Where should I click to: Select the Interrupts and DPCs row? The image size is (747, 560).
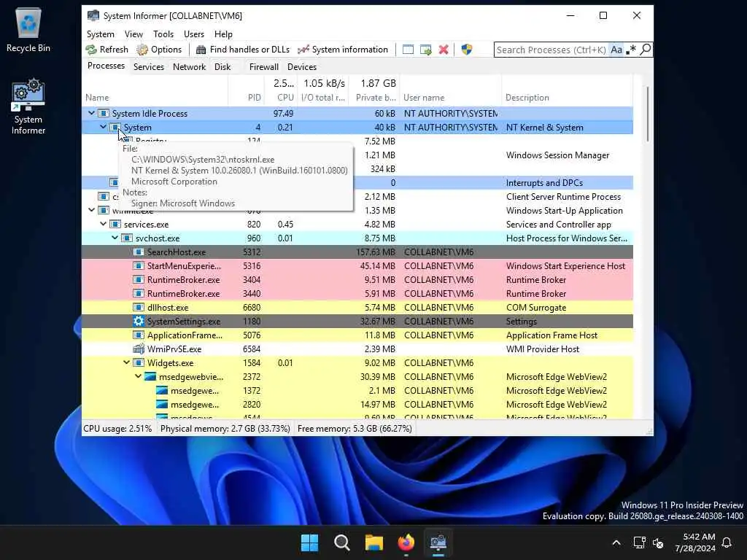357,182
